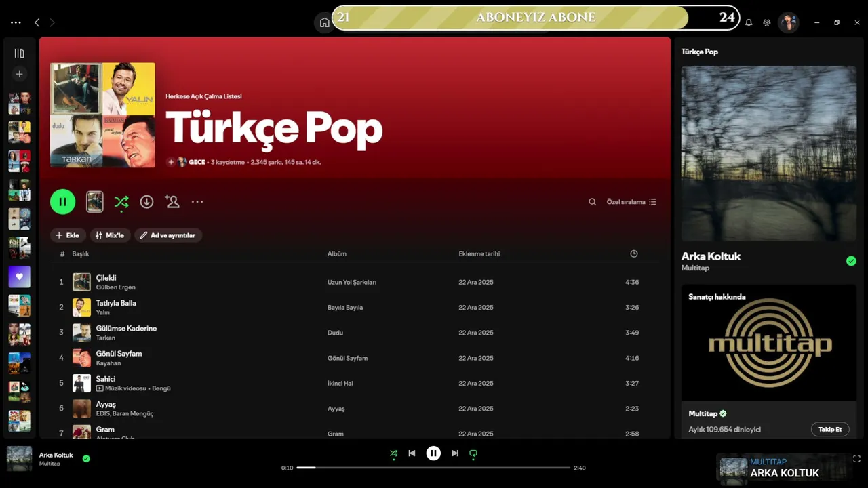Toggle repeat in the bottom player bar
The height and width of the screenshot is (488, 868).
coord(473,453)
